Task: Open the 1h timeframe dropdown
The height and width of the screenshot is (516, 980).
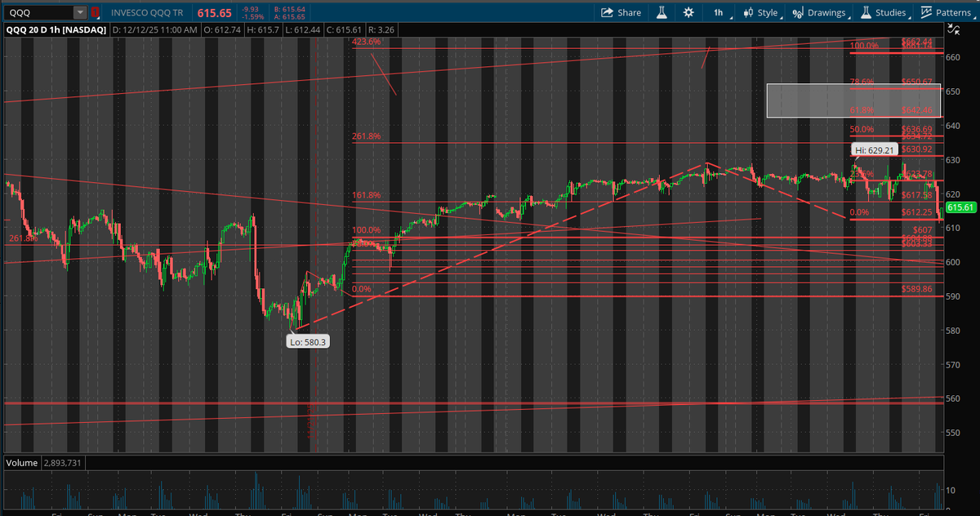Action: (x=721, y=12)
